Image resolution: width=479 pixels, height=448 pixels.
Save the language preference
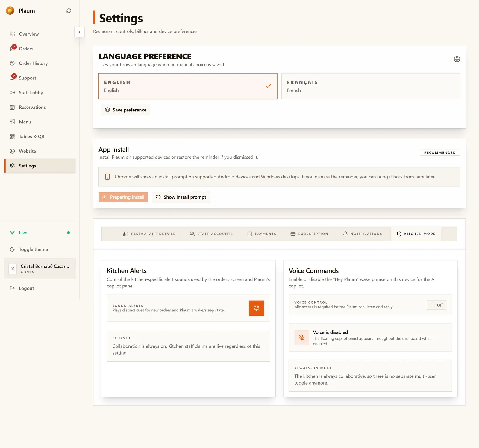[x=125, y=110]
